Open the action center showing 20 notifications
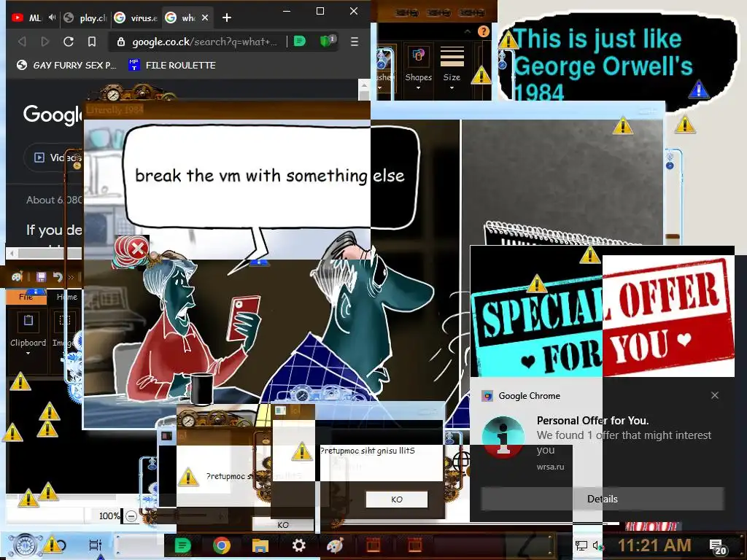 717,547
